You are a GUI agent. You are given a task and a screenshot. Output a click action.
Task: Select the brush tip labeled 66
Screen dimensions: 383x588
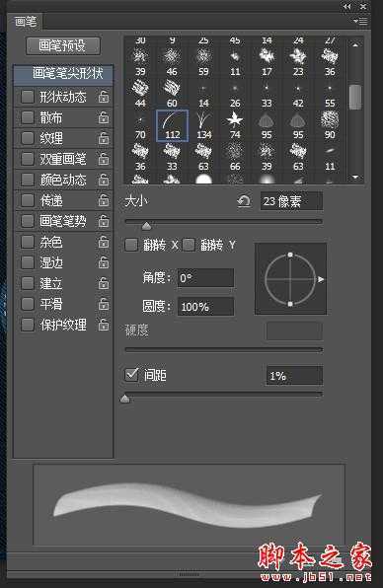235,157
